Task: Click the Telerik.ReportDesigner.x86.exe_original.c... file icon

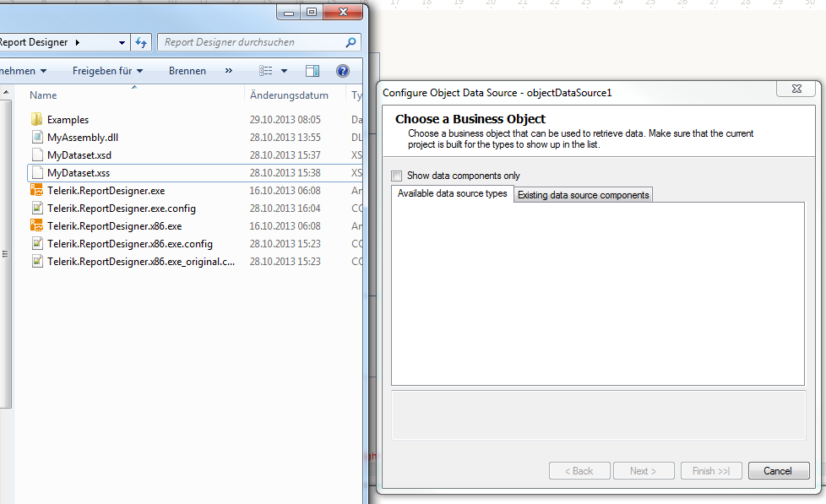Action: pyautogui.click(x=37, y=262)
